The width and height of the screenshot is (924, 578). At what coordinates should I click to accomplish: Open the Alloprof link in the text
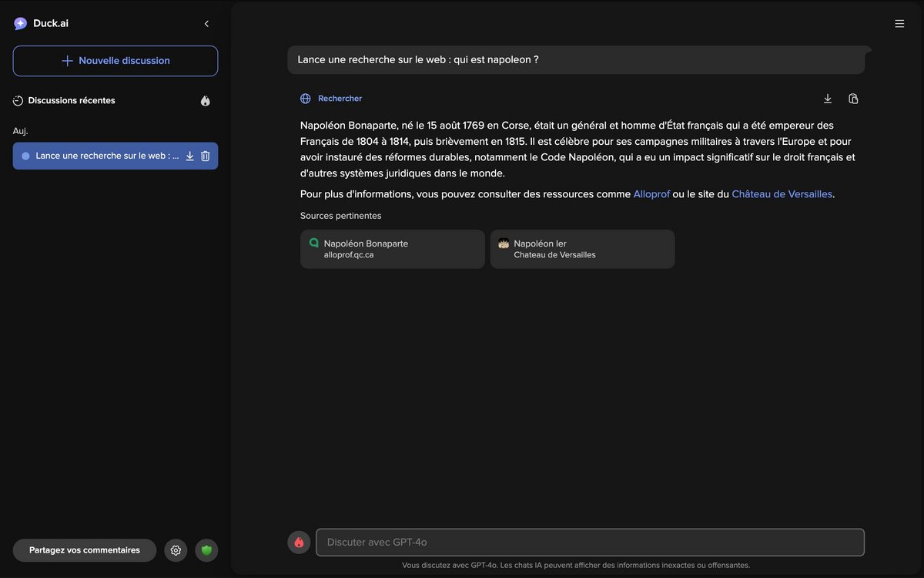point(651,194)
